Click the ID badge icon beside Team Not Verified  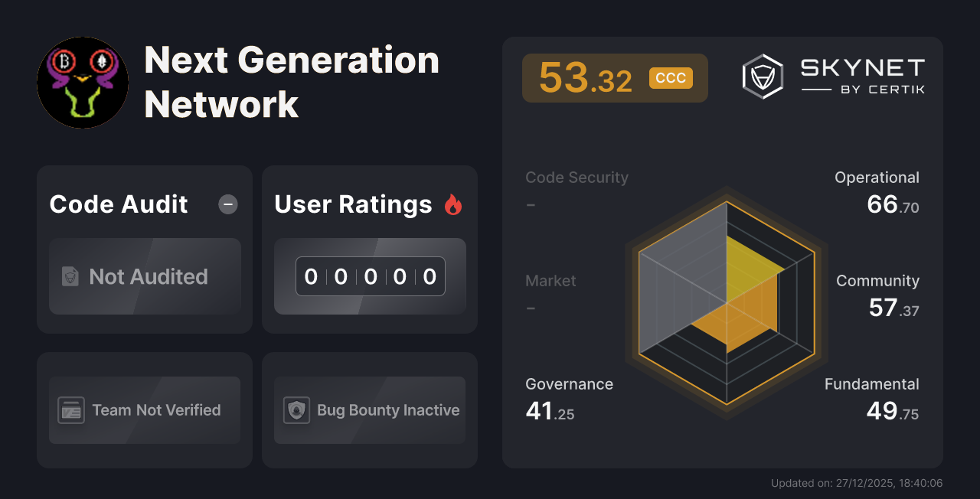point(71,410)
